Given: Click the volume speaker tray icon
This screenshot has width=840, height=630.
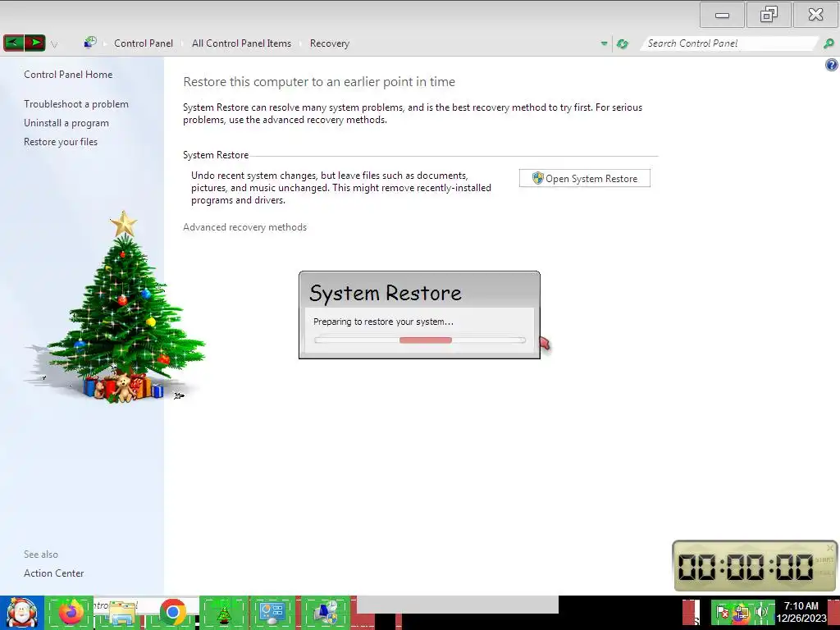Looking at the screenshot, I should click(x=760, y=612).
